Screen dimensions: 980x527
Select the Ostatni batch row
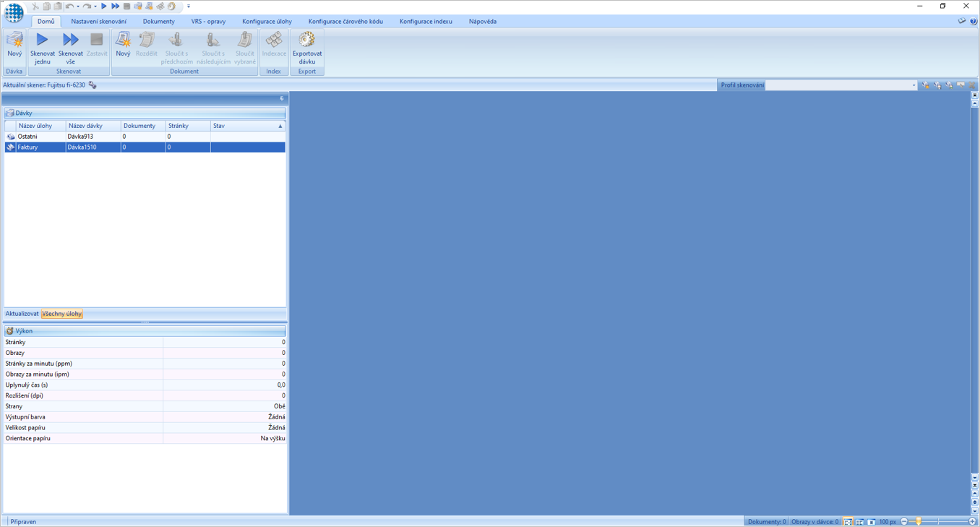tap(145, 136)
